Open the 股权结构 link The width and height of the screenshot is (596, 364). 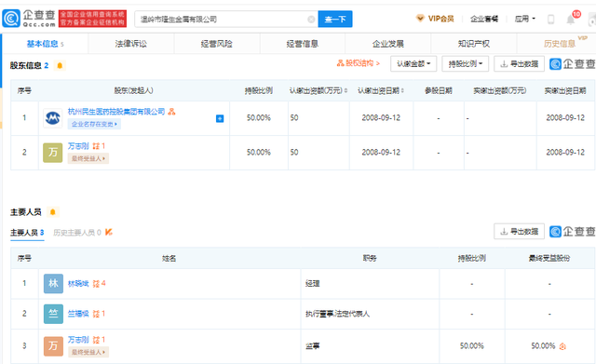point(358,63)
